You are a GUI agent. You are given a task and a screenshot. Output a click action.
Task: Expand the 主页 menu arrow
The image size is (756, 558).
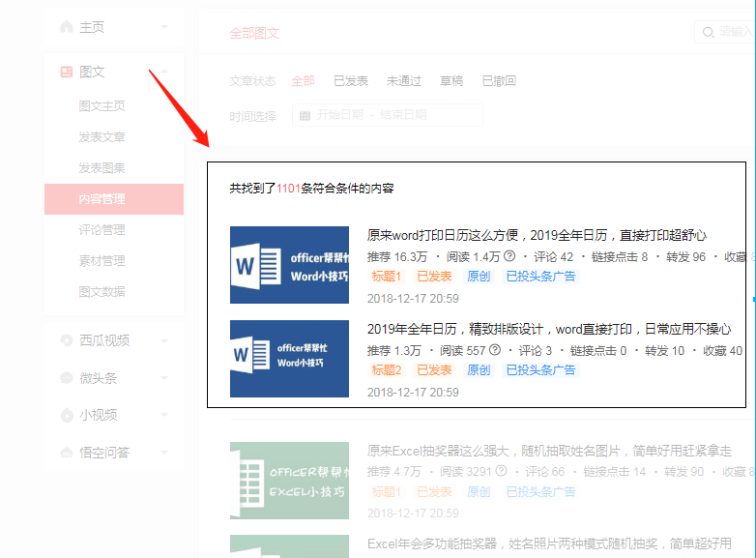(x=164, y=26)
